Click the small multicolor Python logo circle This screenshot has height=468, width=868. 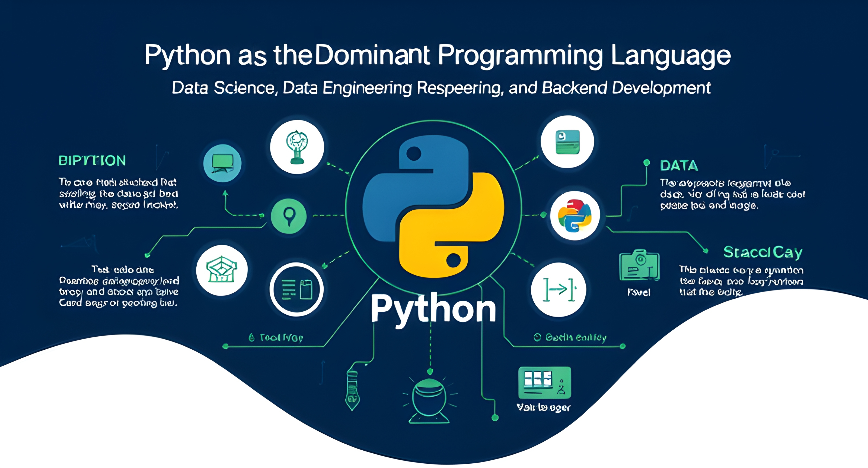pos(575,216)
